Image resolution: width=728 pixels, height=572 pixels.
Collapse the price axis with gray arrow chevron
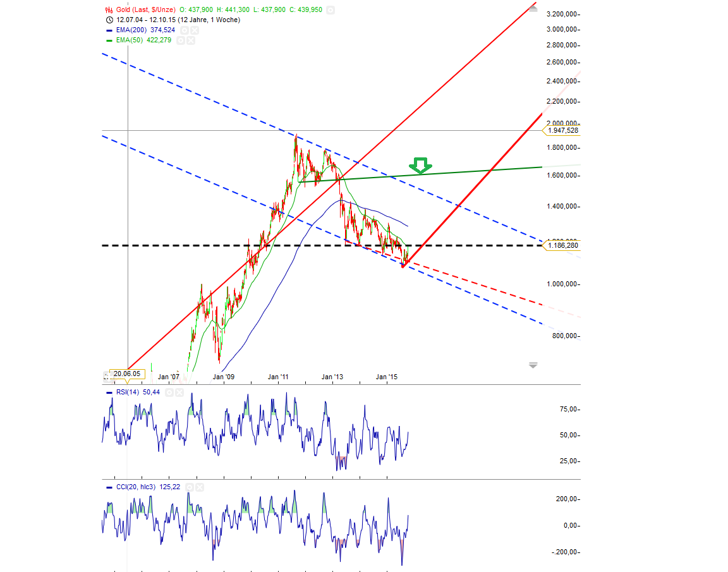click(x=533, y=365)
